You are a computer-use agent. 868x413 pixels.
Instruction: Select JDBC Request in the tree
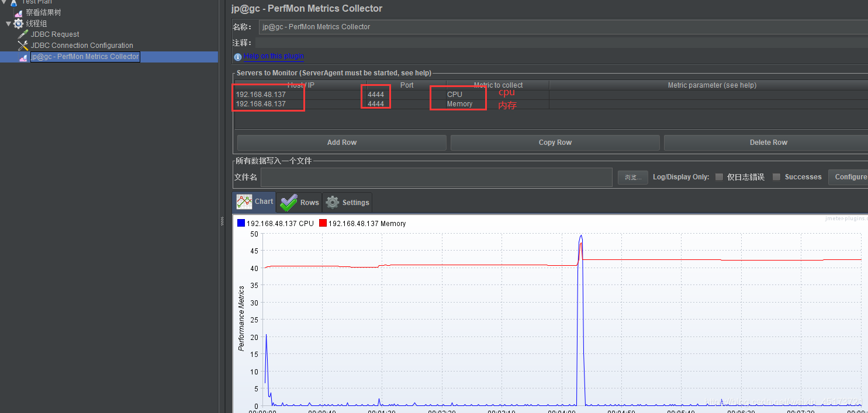55,34
